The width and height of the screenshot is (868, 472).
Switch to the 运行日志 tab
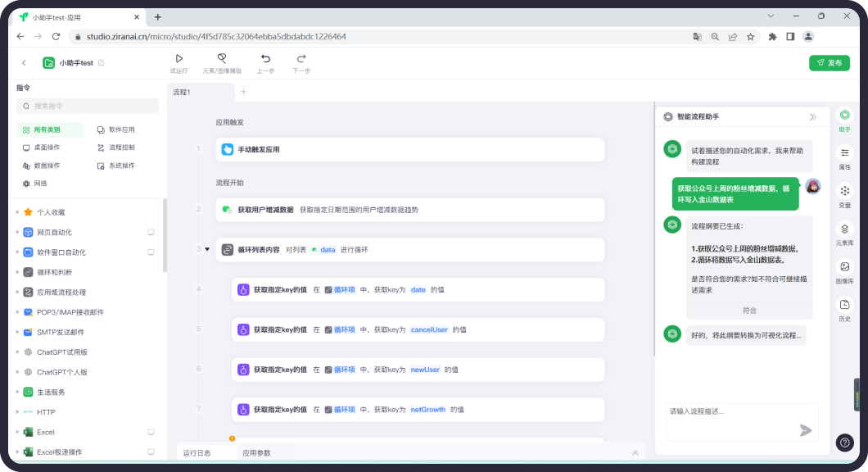coord(197,452)
